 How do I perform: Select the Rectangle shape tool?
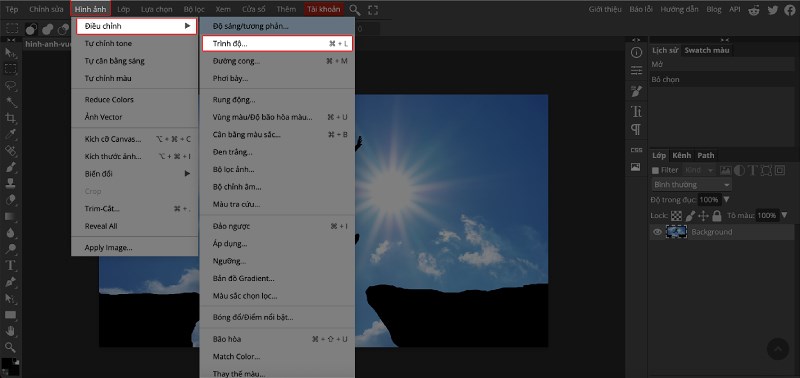(11, 315)
